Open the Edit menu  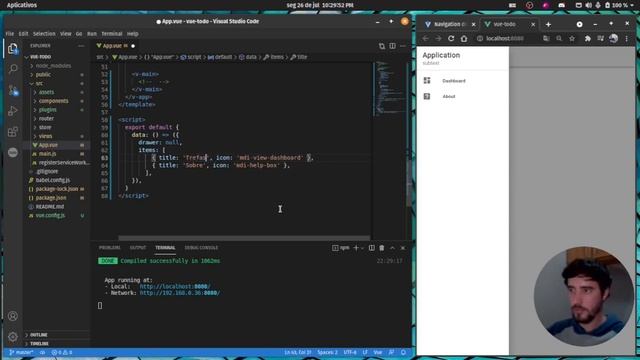coord(23,34)
